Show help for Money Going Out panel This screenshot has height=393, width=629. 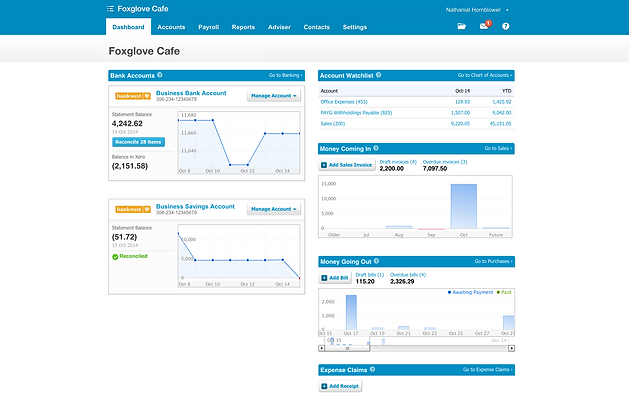(x=376, y=261)
